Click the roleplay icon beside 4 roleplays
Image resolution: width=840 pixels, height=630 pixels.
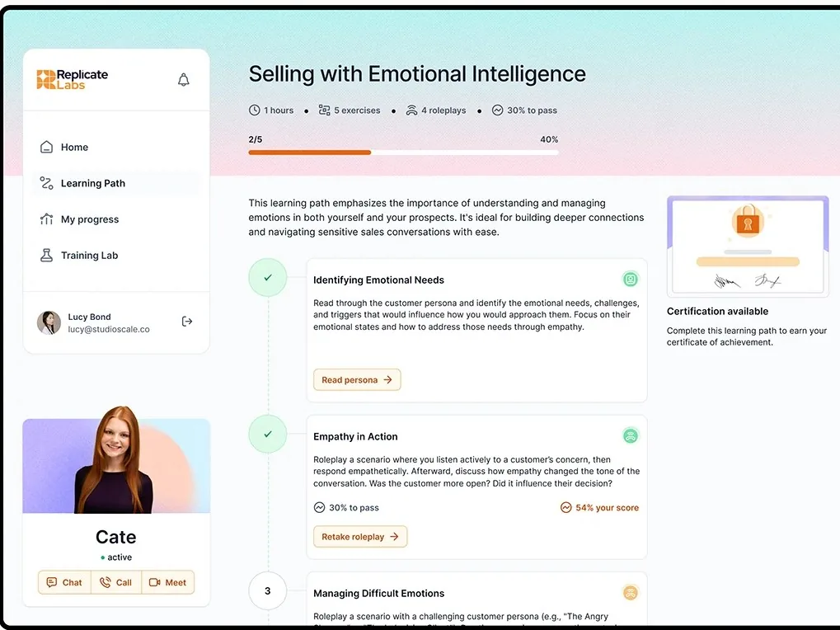[x=411, y=110]
